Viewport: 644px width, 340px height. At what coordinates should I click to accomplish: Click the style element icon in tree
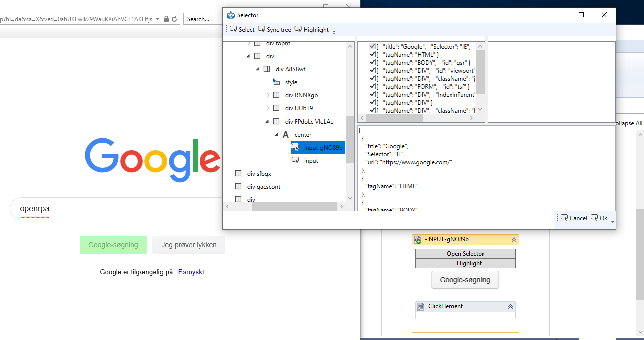(x=276, y=82)
